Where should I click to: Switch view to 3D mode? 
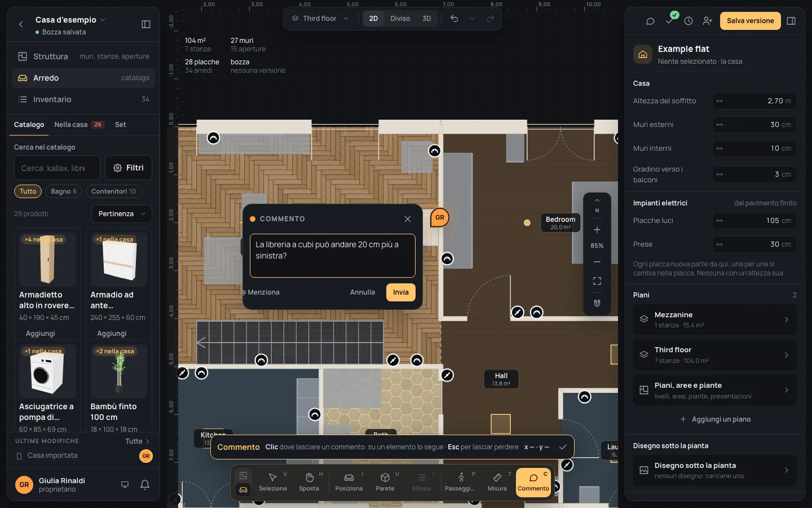[427, 19]
